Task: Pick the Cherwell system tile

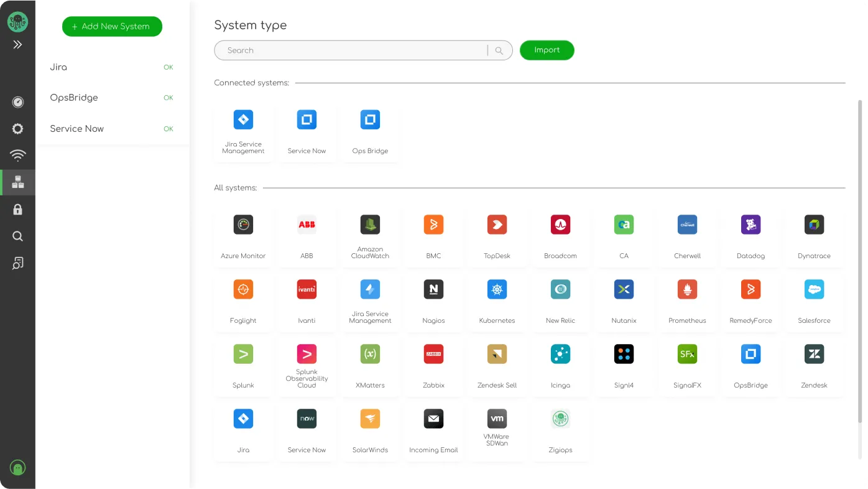Action: [x=687, y=238]
